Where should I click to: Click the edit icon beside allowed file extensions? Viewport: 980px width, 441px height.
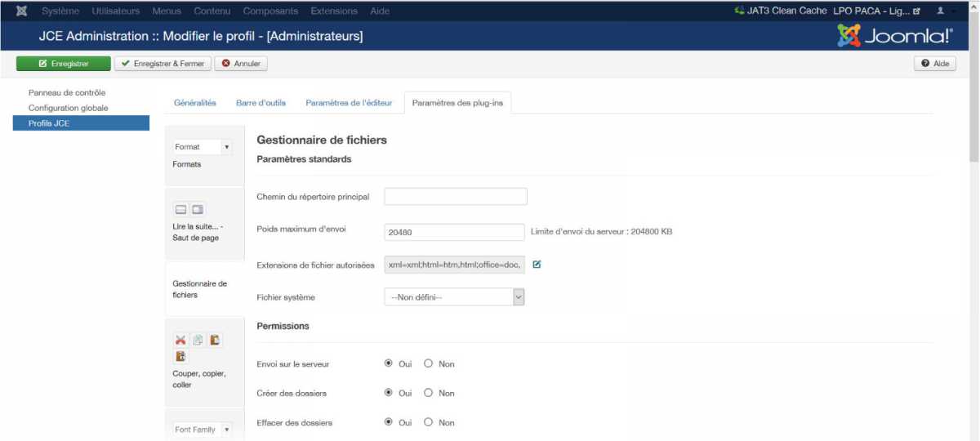click(537, 265)
